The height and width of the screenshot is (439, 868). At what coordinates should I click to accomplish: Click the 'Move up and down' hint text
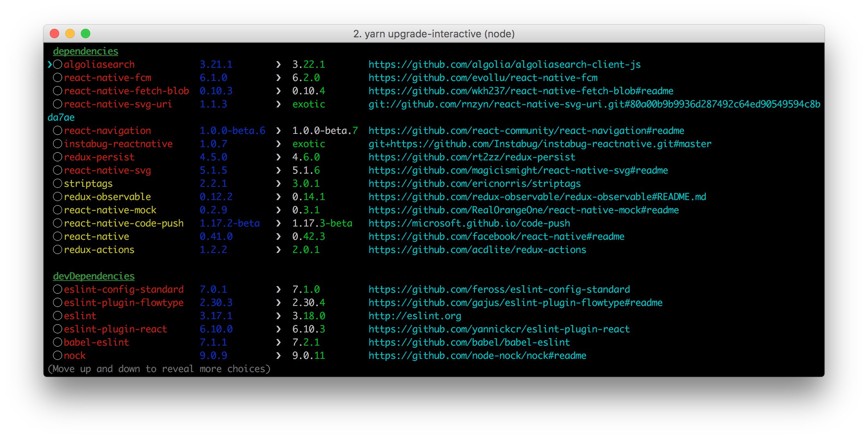coord(159,369)
